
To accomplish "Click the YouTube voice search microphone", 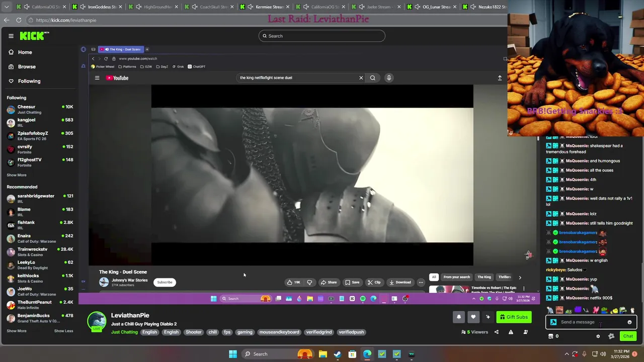I will point(388,78).
